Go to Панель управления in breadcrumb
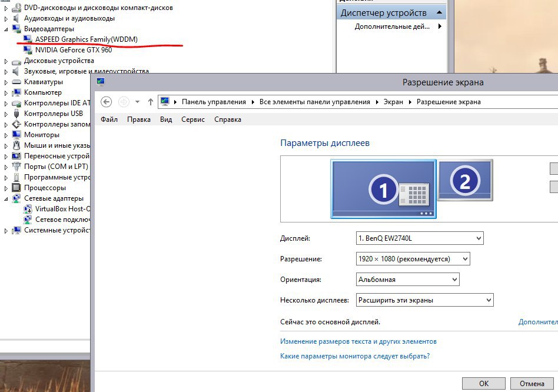This screenshot has width=558, height=392. [x=214, y=102]
